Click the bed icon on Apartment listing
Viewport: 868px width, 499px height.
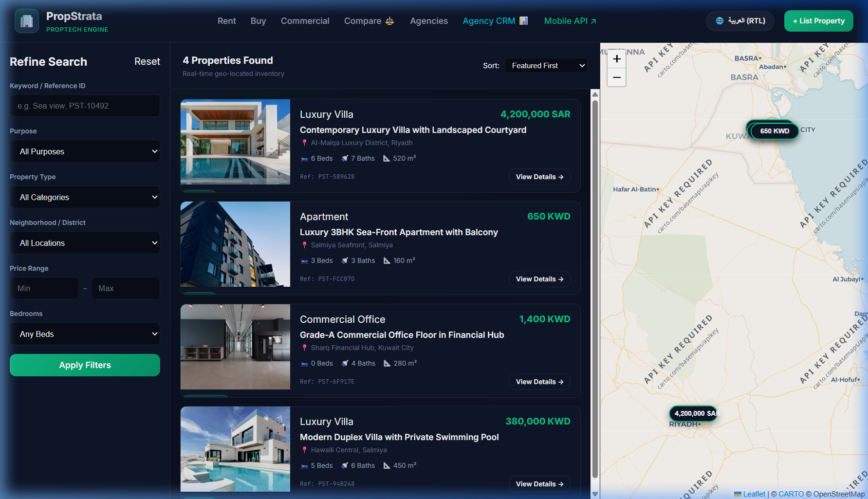coord(304,261)
